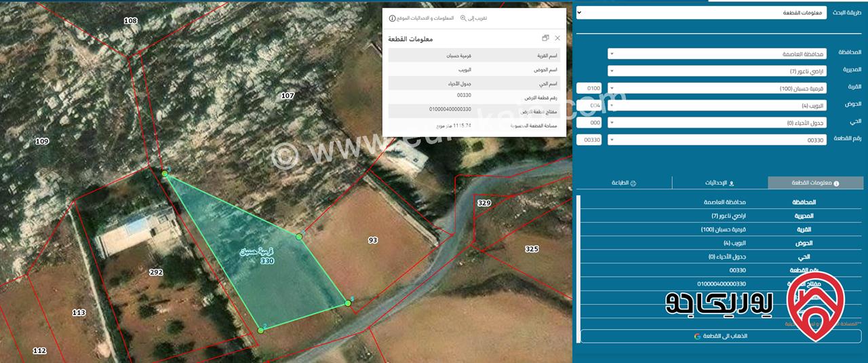Screen dimensions: 868x363
Task: Click the Go to Parcel button
Action: coord(720,337)
